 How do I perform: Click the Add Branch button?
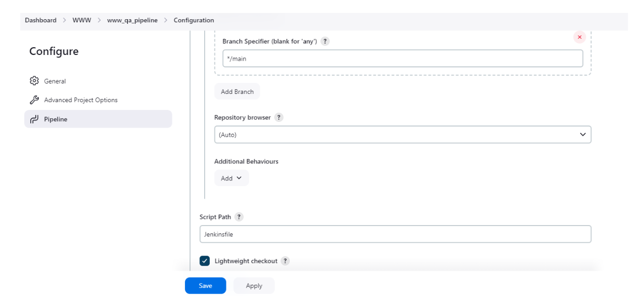tap(237, 92)
